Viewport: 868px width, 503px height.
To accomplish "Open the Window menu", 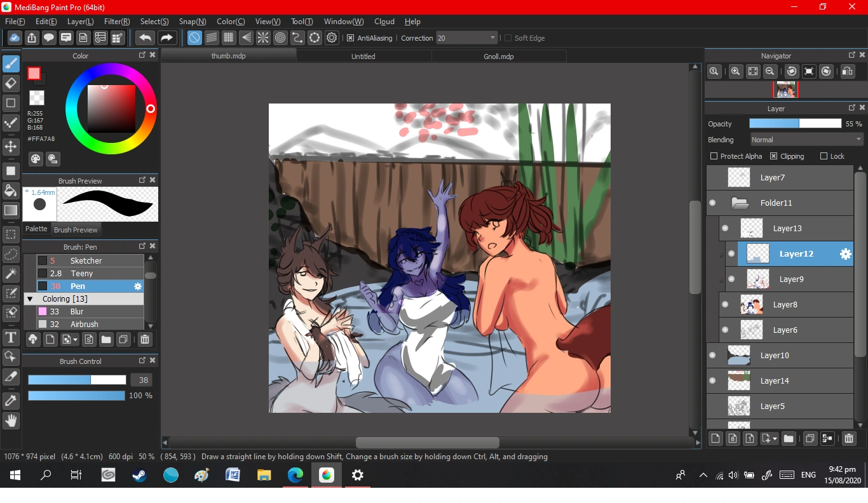I will point(344,22).
